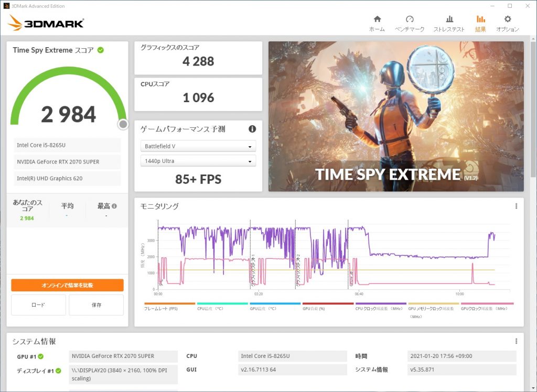537x392 pixels.
Task: Click the time value 2021-01-20 17:56
Action: (461, 356)
